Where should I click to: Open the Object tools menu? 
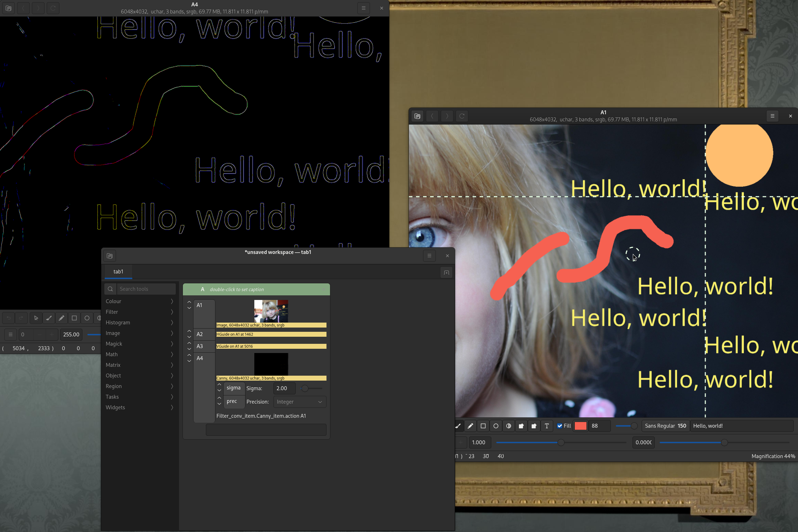140,376
